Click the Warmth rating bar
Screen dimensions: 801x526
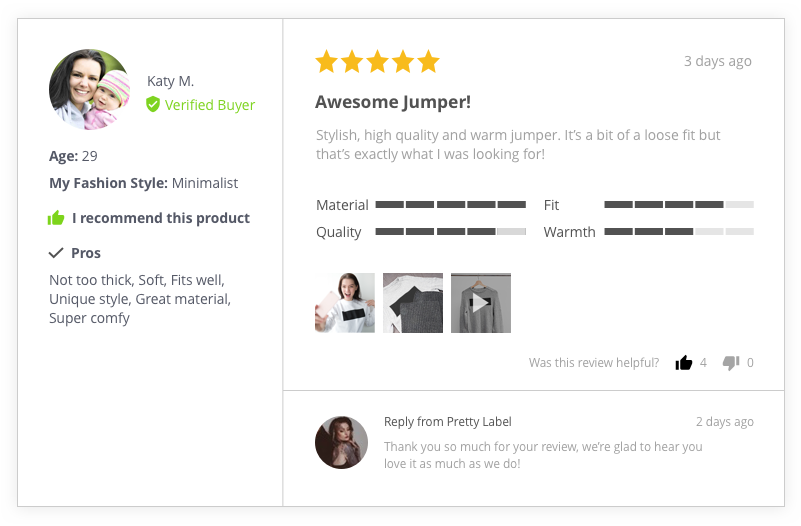coord(679,231)
